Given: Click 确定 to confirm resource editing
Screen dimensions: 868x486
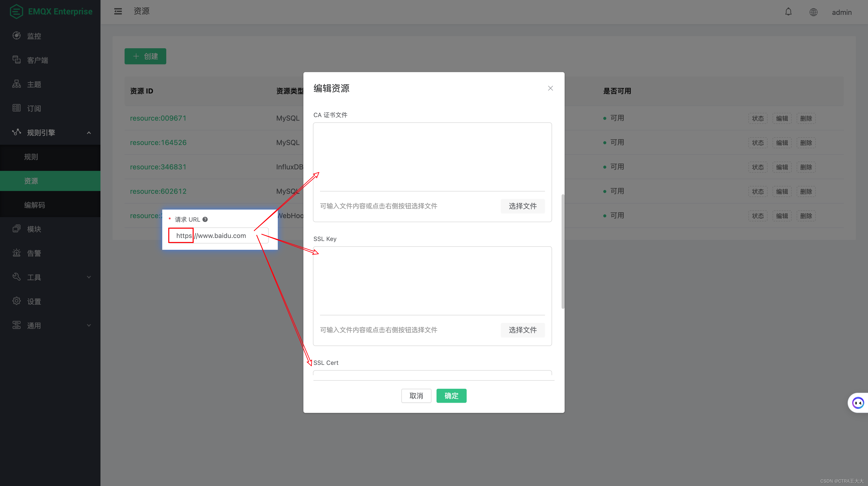Looking at the screenshot, I should tap(451, 395).
